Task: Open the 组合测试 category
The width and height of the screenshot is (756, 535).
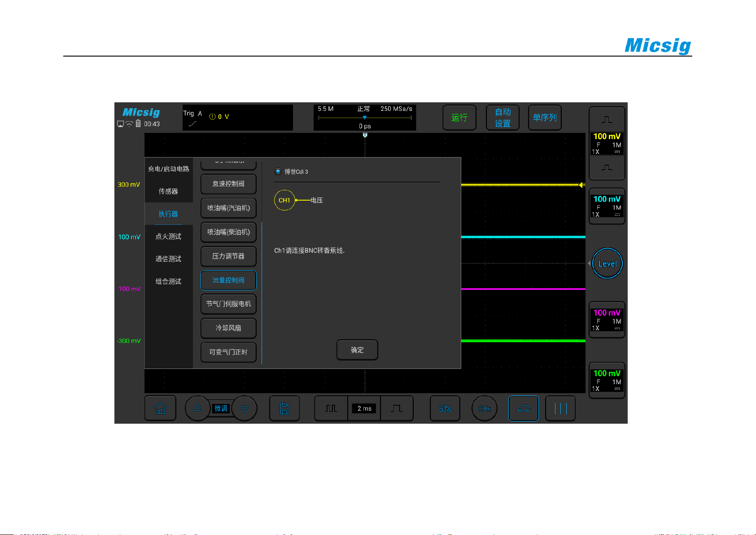Action: (169, 281)
